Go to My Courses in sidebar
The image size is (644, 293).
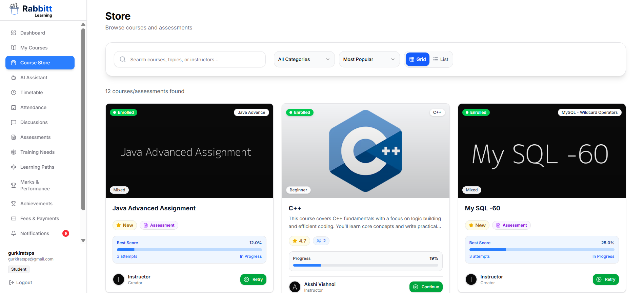coord(34,48)
